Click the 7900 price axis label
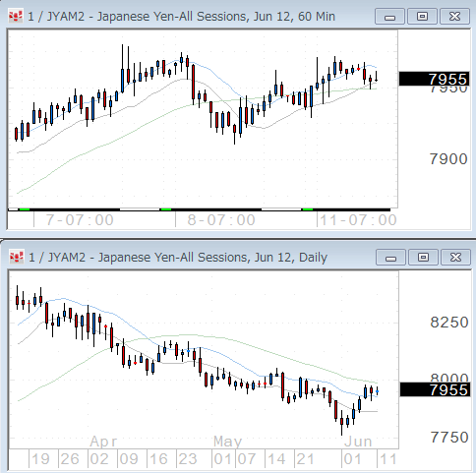The height and width of the screenshot is (473, 476). [x=448, y=159]
